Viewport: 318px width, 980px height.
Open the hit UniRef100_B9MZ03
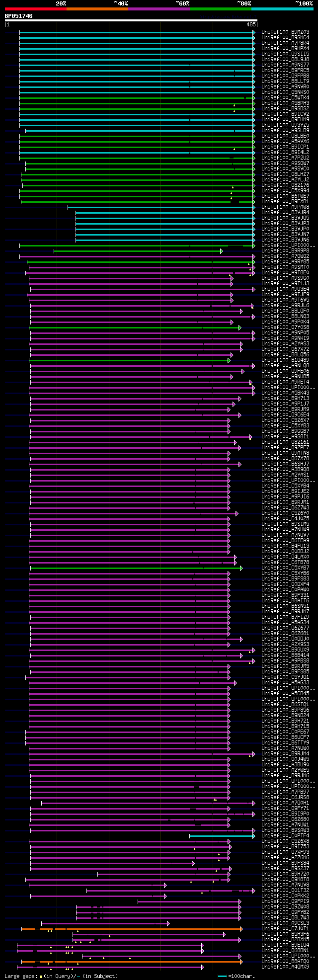click(285, 32)
